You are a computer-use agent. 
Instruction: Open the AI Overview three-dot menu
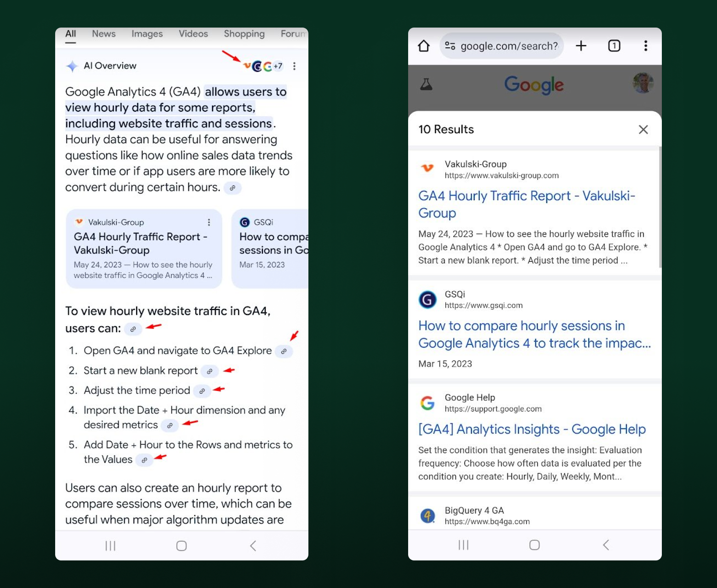tap(294, 66)
